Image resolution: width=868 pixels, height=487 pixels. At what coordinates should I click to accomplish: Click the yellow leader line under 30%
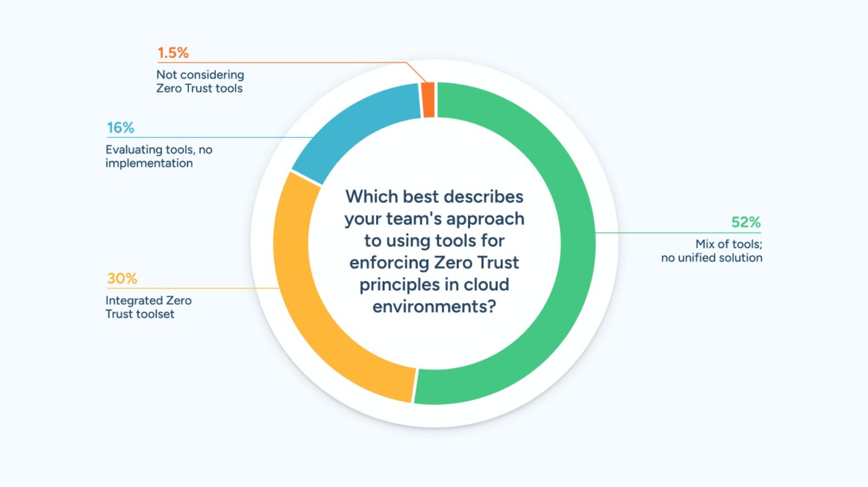coord(195,288)
